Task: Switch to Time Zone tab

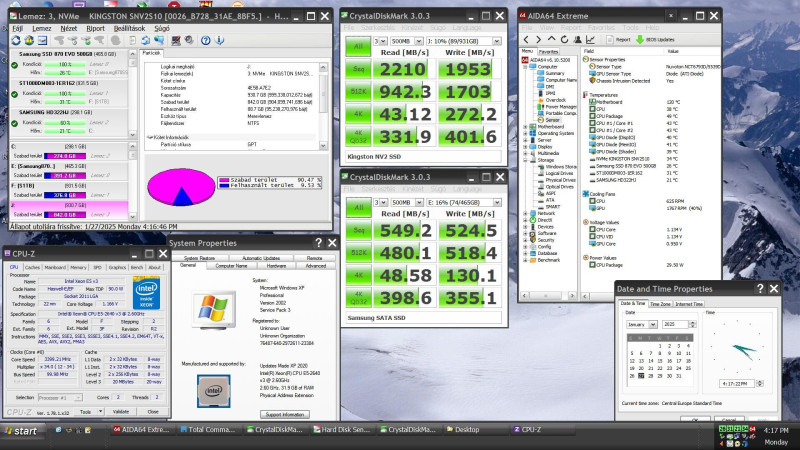Action: 660,304
